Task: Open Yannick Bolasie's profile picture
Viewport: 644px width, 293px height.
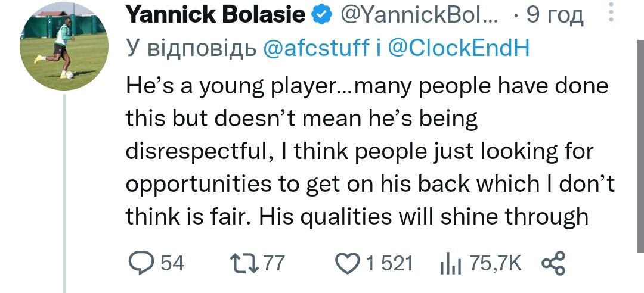Action: tap(63, 47)
